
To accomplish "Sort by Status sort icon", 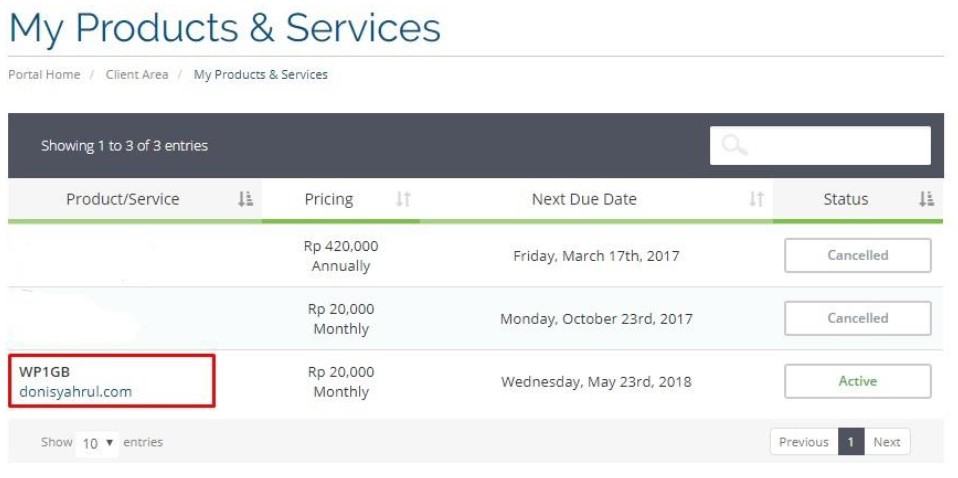I will pyautogui.click(x=926, y=199).
